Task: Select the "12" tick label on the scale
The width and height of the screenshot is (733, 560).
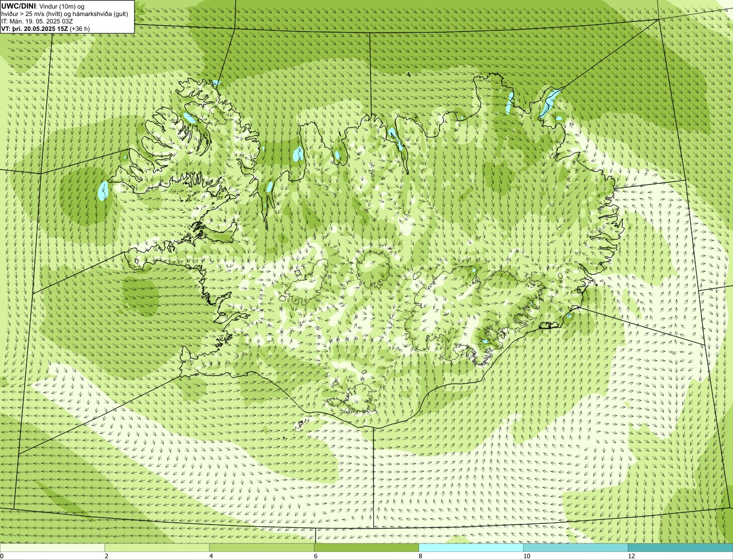Action: [631, 556]
